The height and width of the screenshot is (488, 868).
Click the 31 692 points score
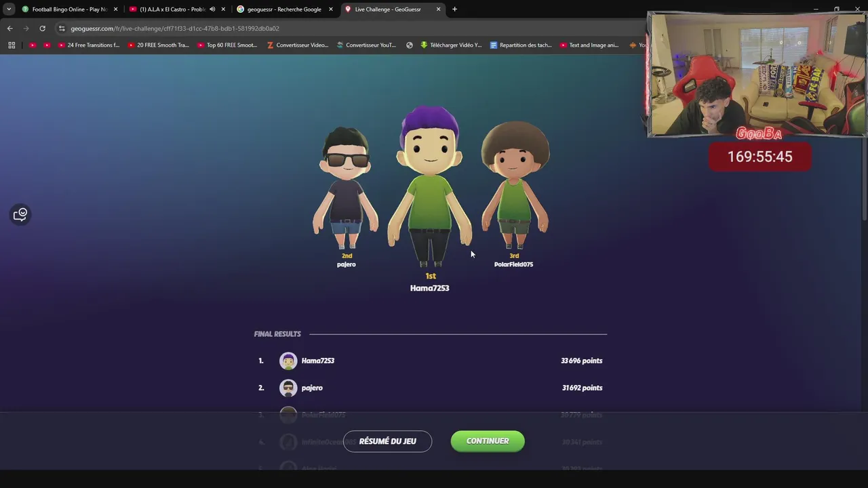coord(583,388)
